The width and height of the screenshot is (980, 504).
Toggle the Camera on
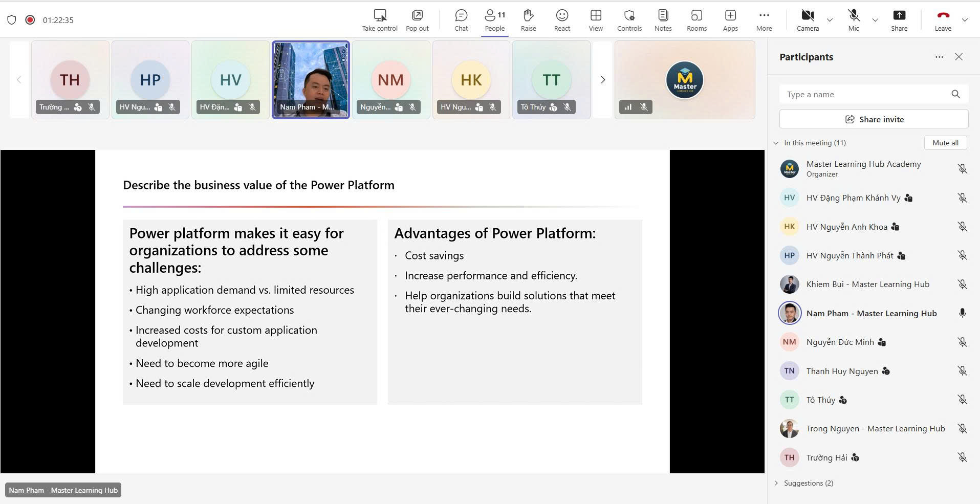point(808,20)
